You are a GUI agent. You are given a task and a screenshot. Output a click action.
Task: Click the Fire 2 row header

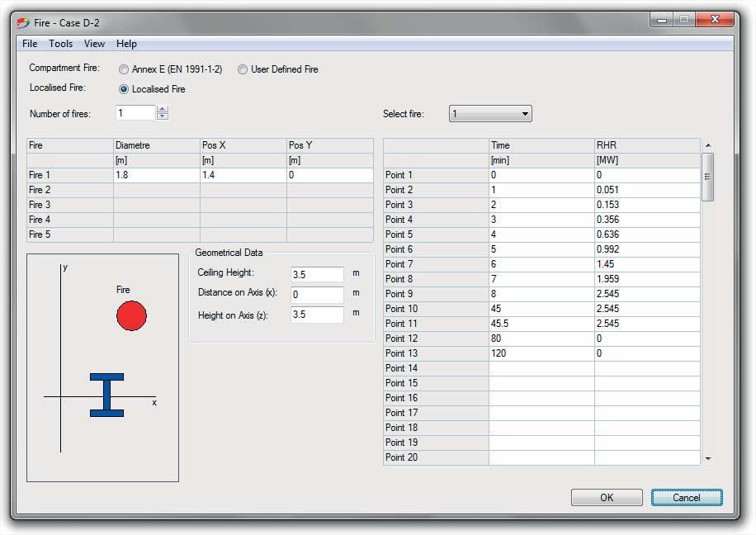pos(70,190)
